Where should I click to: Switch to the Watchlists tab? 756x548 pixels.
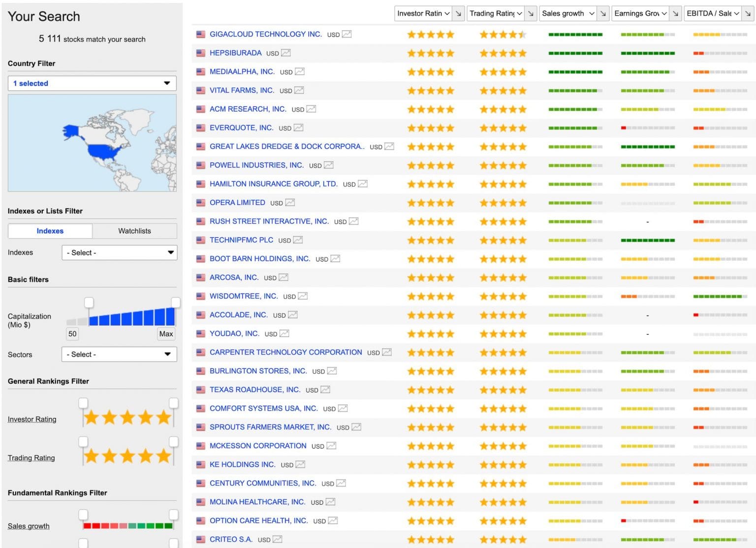tap(134, 231)
